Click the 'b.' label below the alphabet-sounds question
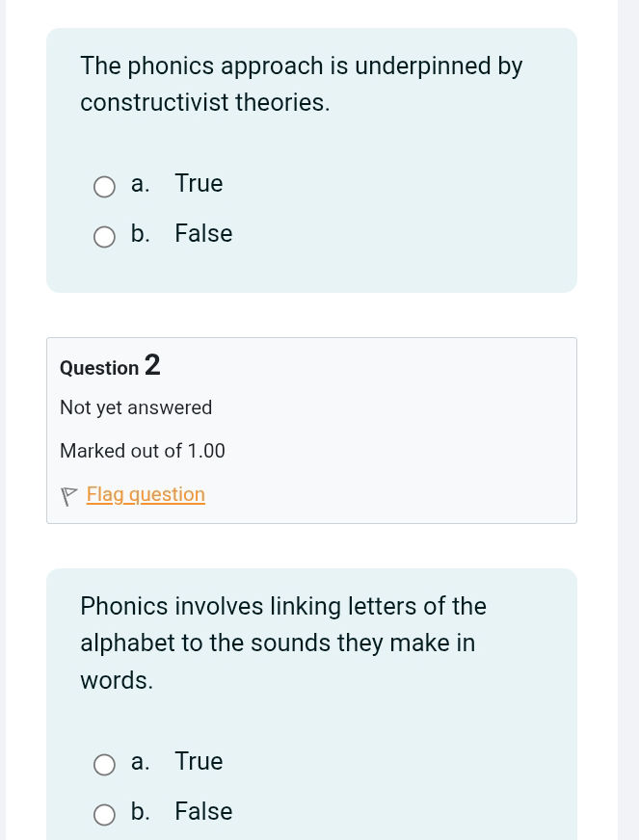The height and width of the screenshot is (840, 639). [140, 812]
